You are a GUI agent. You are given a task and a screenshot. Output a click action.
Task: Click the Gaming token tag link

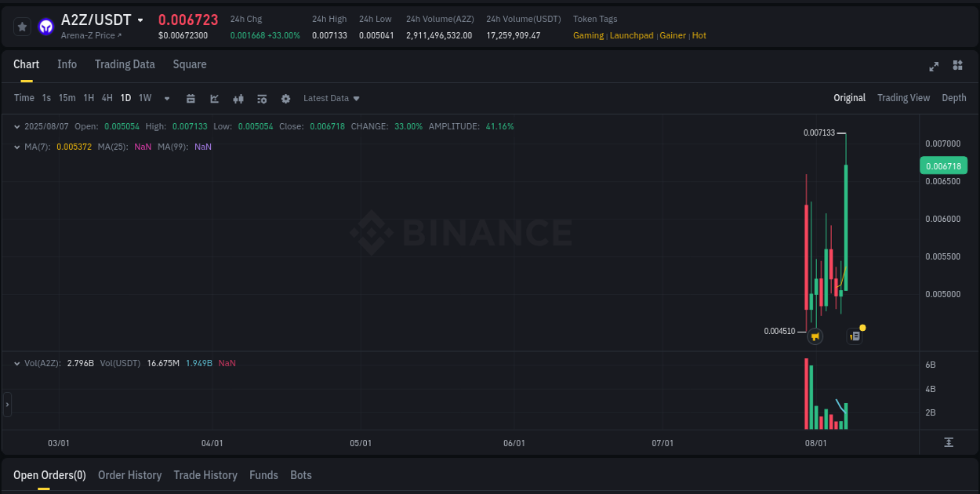(588, 35)
